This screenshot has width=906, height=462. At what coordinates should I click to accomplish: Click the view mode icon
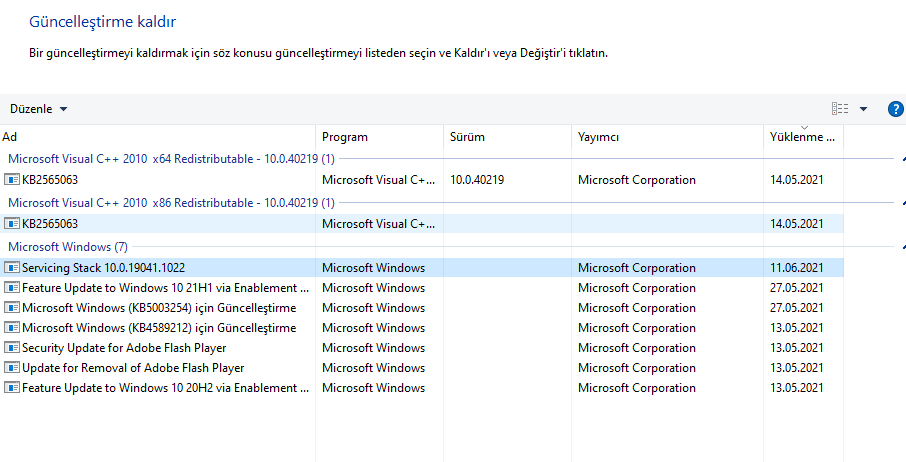[x=840, y=109]
